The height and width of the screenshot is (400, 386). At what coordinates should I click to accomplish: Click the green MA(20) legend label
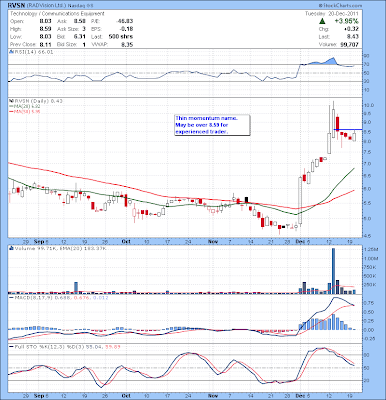tap(23, 106)
